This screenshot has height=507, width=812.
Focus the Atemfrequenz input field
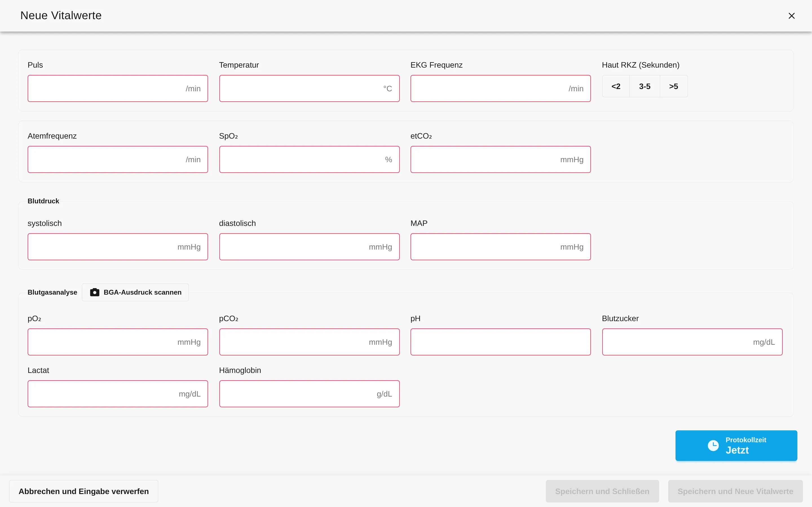point(118,159)
